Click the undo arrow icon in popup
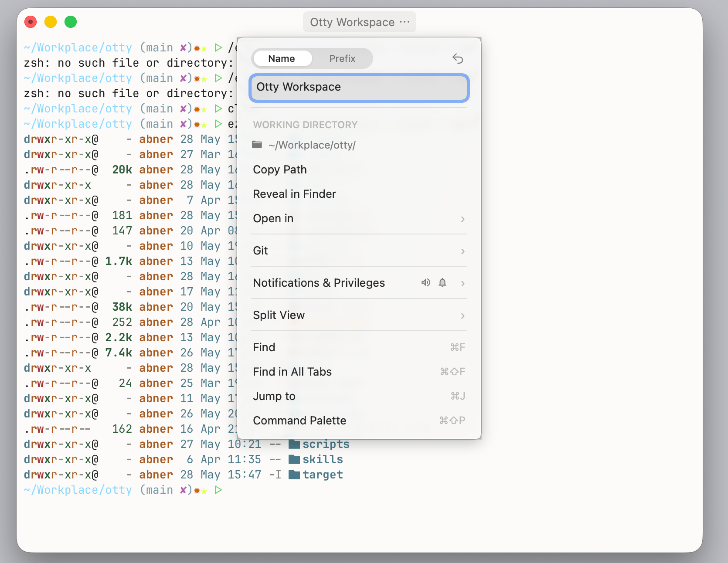This screenshot has width=728, height=563. pos(457,58)
